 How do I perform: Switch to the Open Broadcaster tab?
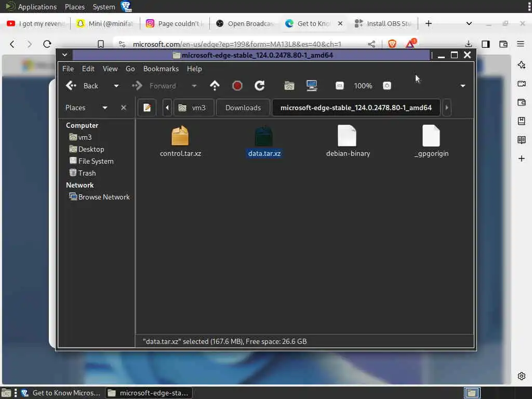pyautogui.click(x=244, y=23)
